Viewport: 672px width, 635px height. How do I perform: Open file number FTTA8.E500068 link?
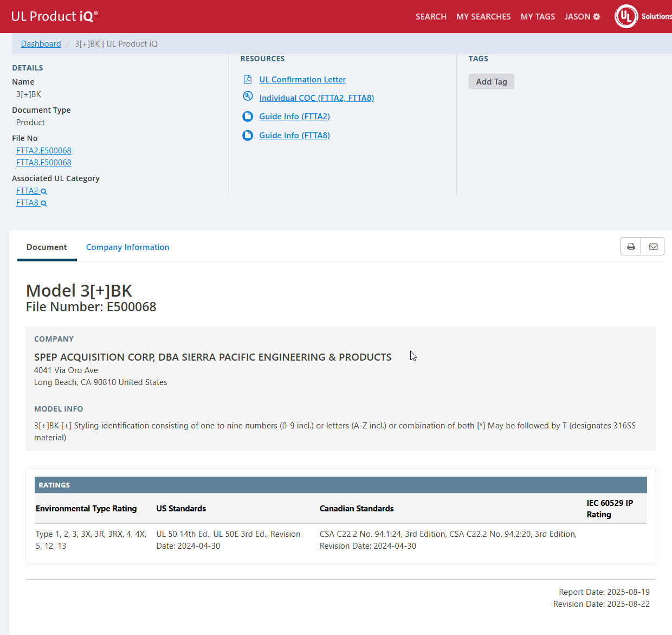(x=44, y=163)
